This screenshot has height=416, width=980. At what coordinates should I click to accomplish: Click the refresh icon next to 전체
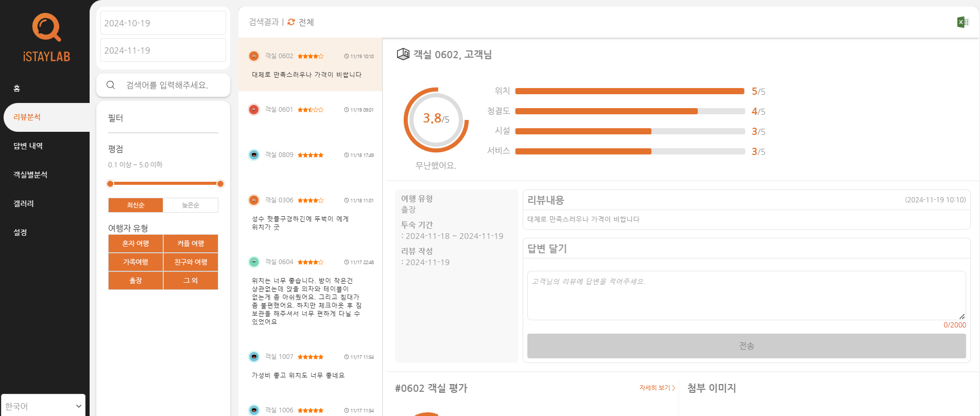point(291,22)
